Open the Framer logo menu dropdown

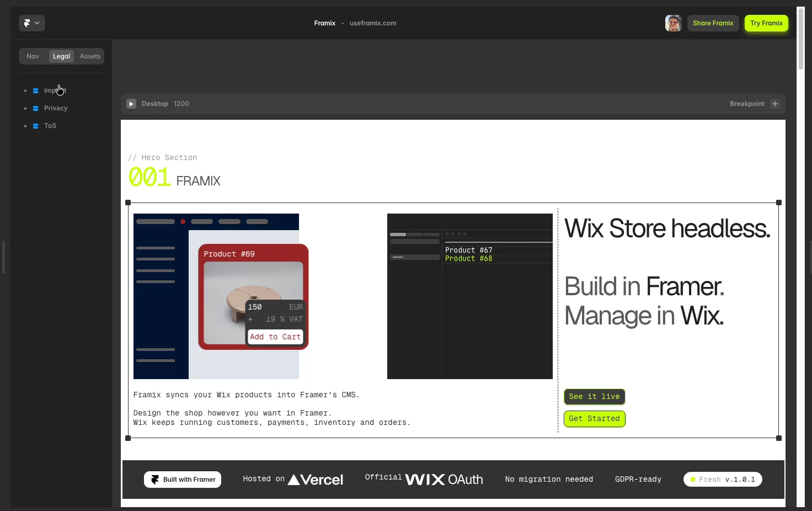pos(32,23)
